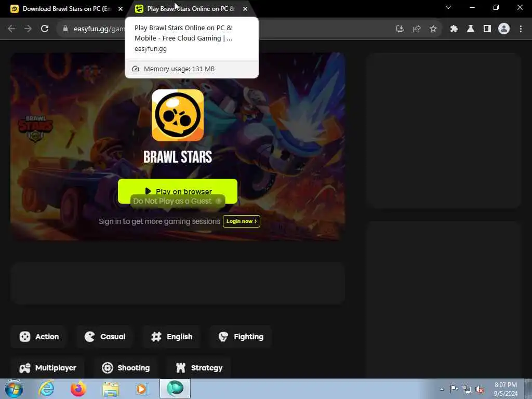Open the Extensions puzzle icon

(454, 29)
